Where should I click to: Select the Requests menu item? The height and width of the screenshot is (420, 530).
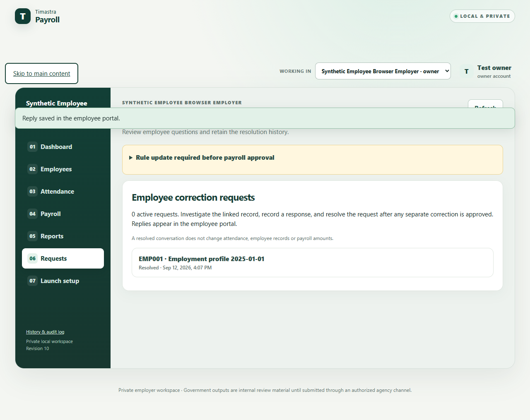click(63, 259)
